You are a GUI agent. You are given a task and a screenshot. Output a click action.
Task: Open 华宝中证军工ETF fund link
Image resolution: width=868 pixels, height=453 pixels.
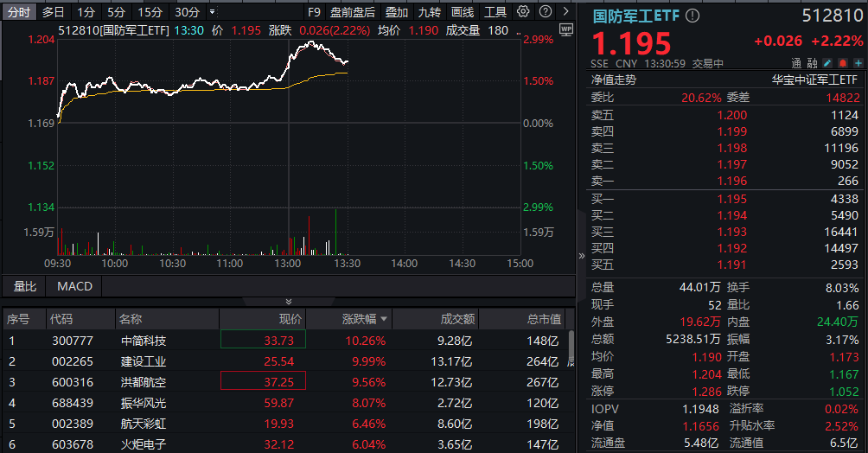click(x=814, y=80)
